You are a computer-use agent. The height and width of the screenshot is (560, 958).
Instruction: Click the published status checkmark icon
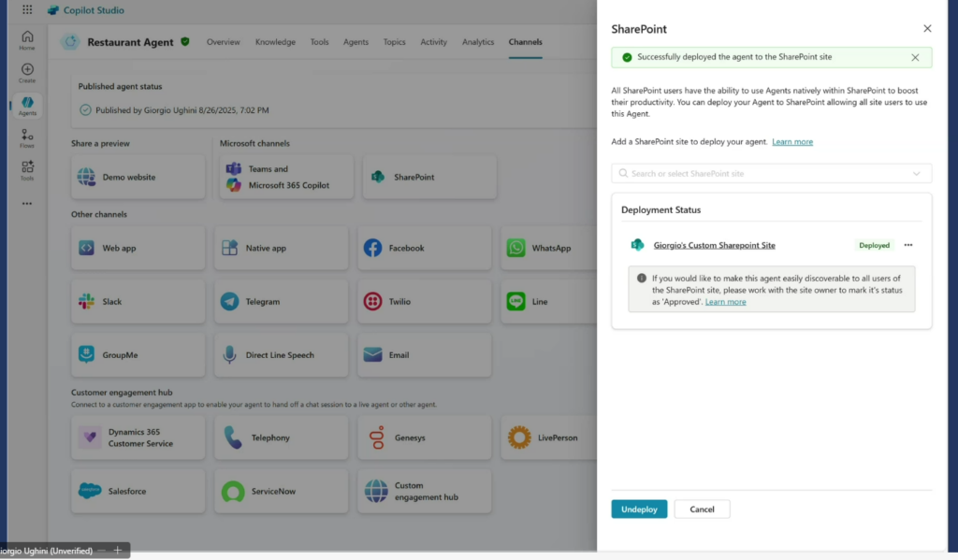click(x=85, y=110)
